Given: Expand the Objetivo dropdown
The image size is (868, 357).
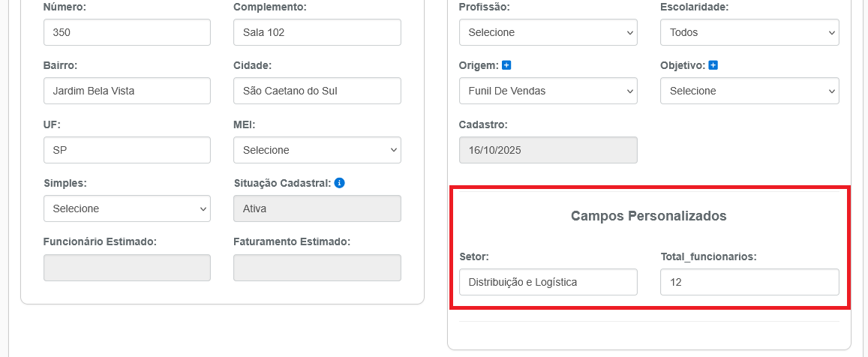Looking at the screenshot, I should 749,91.
